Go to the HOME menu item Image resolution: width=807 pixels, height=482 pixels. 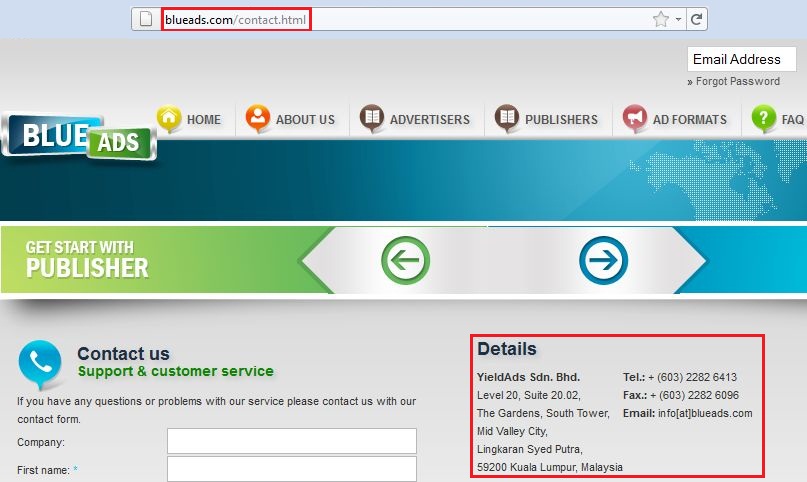coord(204,119)
